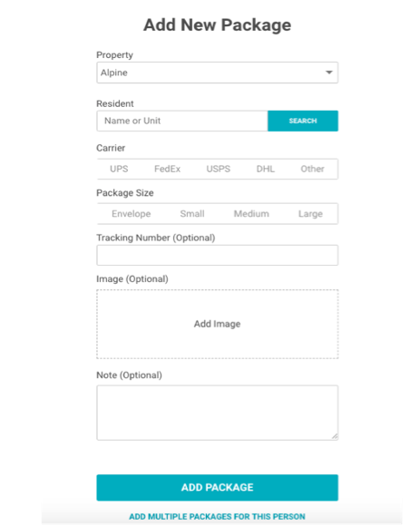
Task: Open Add Multiple Packages For This Person link
Action: [217, 516]
